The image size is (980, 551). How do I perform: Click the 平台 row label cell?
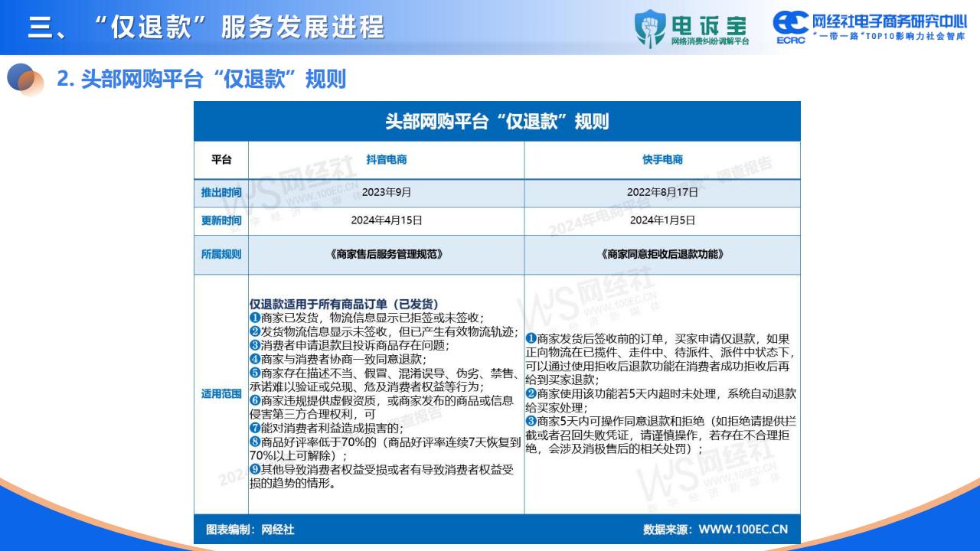click(x=221, y=160)
